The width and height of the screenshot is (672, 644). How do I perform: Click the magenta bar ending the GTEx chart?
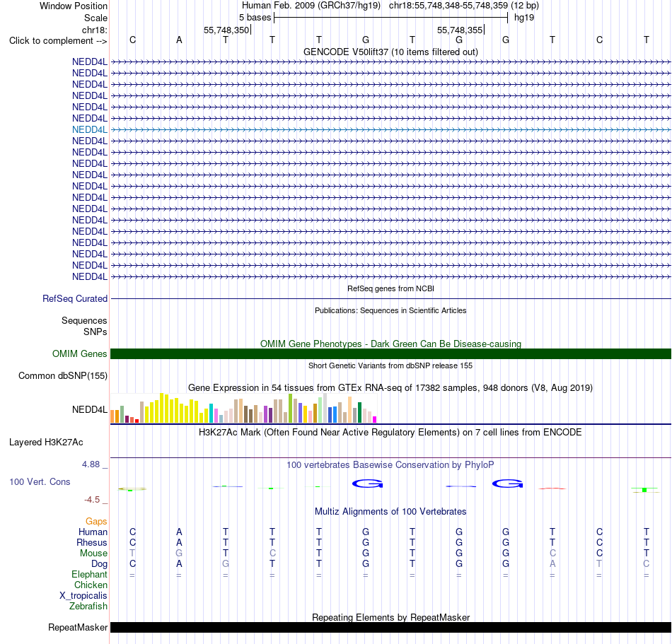(375, 420)
